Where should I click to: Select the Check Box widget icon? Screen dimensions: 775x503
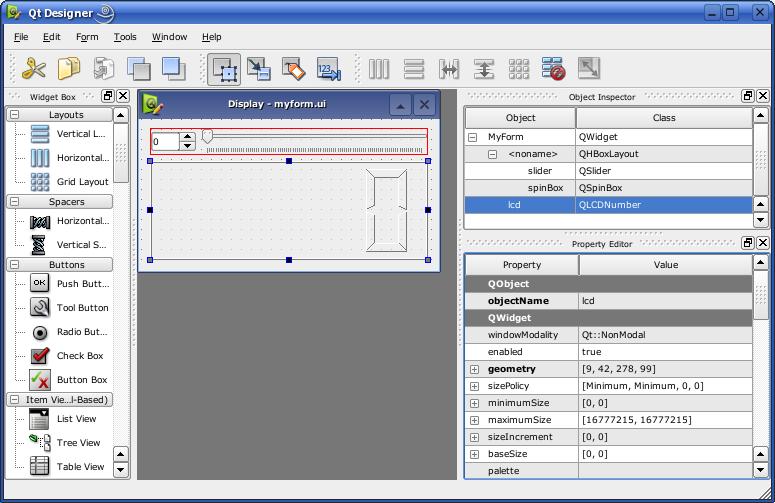[40, 355]
